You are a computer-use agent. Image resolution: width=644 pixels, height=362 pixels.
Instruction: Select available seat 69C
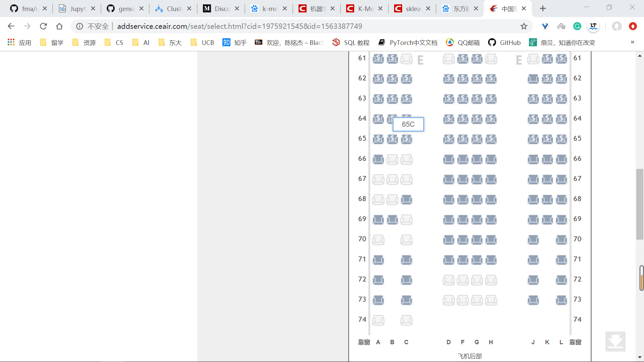[406, 220]
